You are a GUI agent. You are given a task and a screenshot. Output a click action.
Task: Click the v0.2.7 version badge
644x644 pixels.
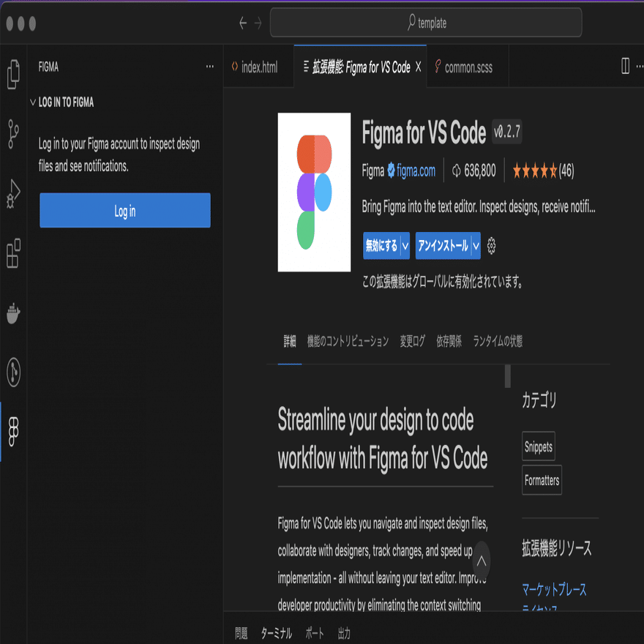[x=507, y=132]
